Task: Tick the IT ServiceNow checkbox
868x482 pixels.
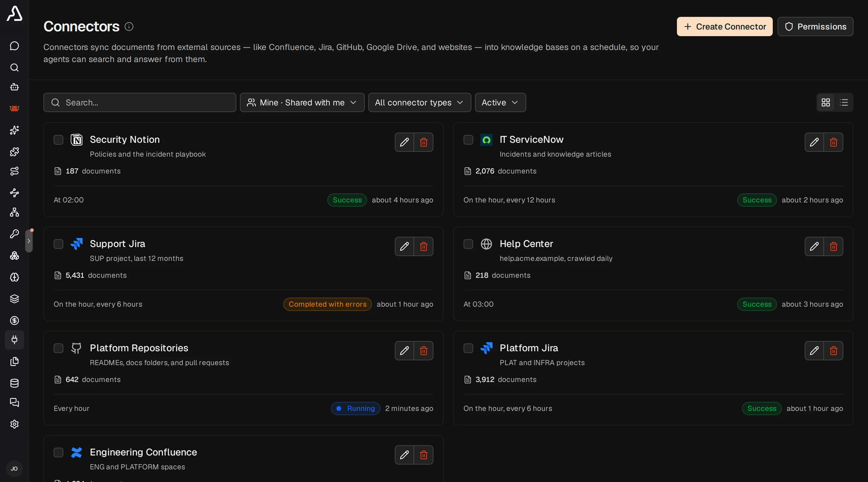Action: [468, 140]
